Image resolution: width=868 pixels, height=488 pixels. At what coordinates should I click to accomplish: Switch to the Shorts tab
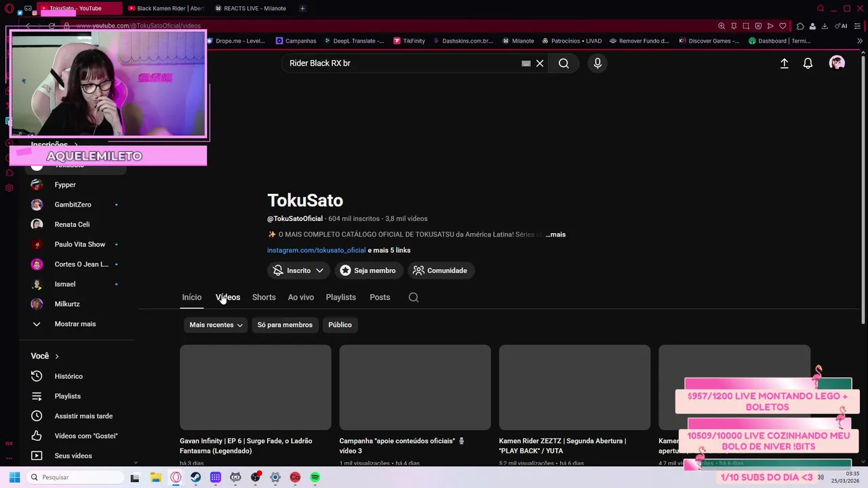pyautogui.click(x=264, y=297)
